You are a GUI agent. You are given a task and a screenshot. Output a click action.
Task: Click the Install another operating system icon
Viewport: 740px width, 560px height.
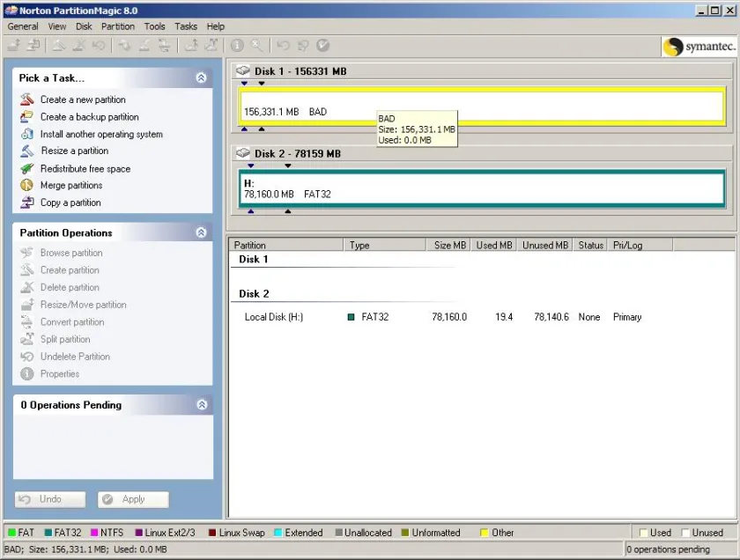coord(27,134)
